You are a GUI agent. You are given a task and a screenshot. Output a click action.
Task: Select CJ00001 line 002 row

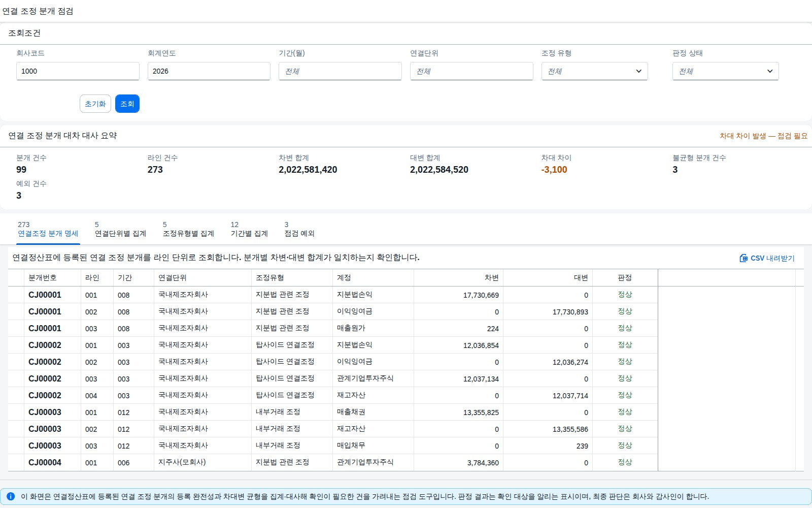333,311
